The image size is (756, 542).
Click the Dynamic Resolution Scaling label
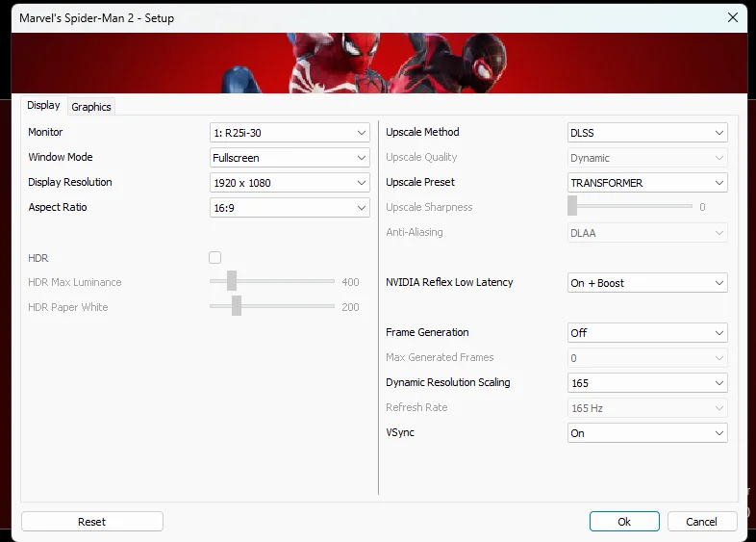[x=448, y=383]
